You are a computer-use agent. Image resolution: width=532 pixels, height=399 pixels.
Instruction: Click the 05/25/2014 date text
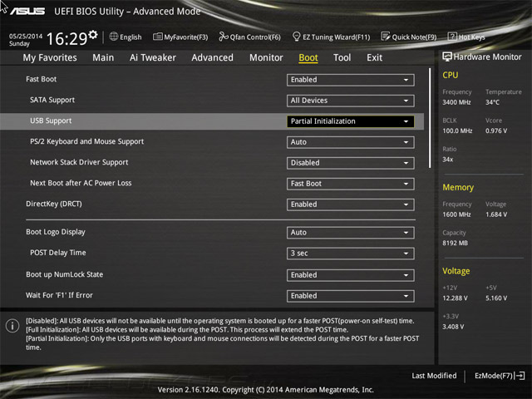point(26,36)
